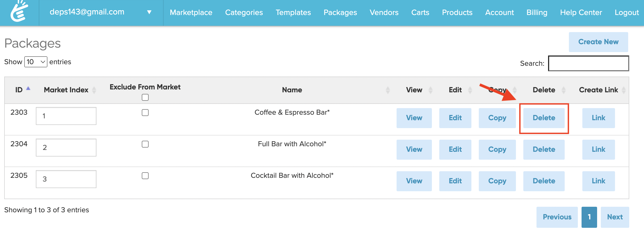The image size is (644, 232).
Task: Expand the deps143@gmail.com account dropdown
Action: point(149,12)
